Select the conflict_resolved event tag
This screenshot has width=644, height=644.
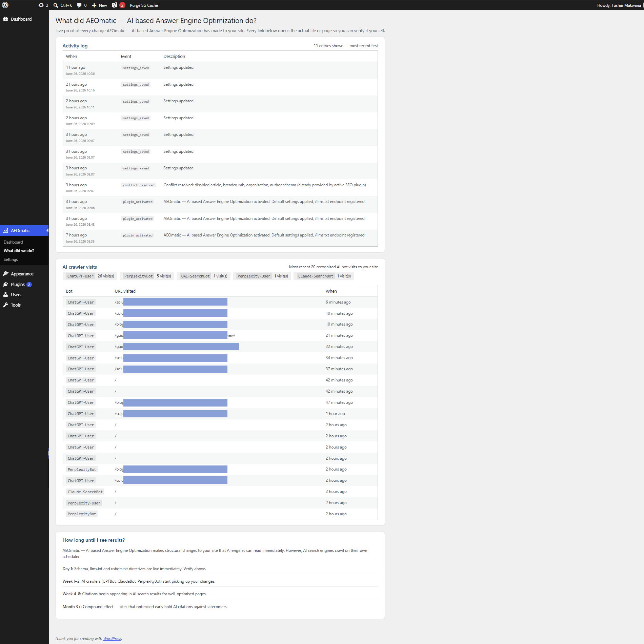pyautogui.click(x=139, y=185)
